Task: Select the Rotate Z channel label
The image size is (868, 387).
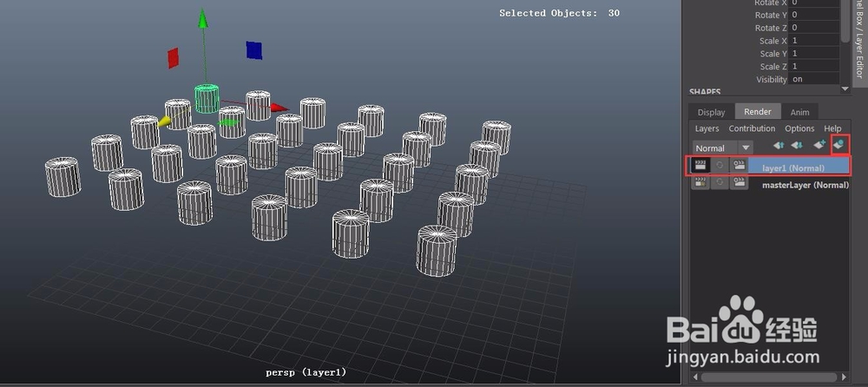Action: pos(771,28)
